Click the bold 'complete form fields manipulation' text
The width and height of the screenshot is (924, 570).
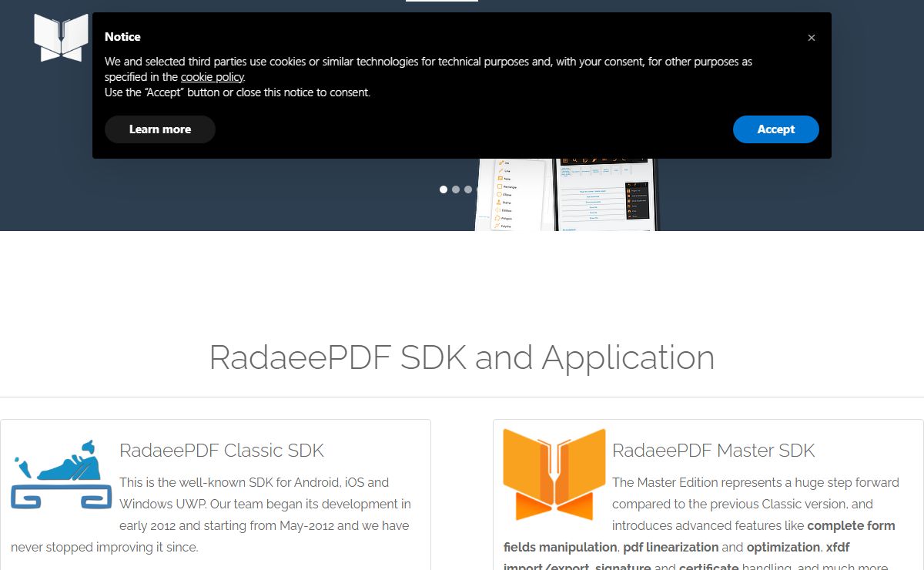(x=699, y=536)
